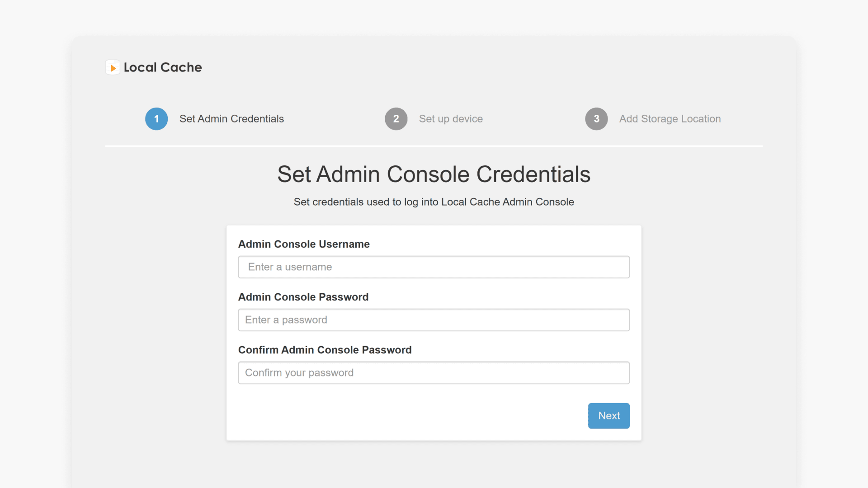Click the credentials description subtitle text
The height and width of the screenshot is (488, 868).
coord(434,202)
